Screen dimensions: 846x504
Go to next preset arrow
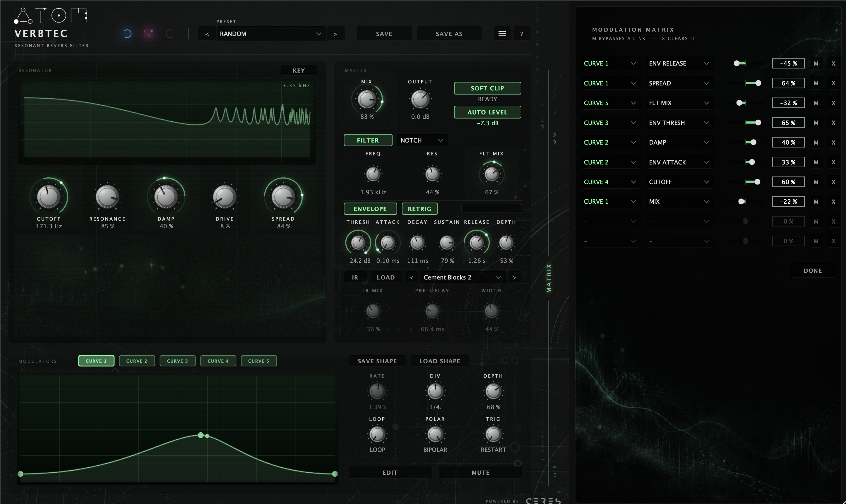click(335, 34)
